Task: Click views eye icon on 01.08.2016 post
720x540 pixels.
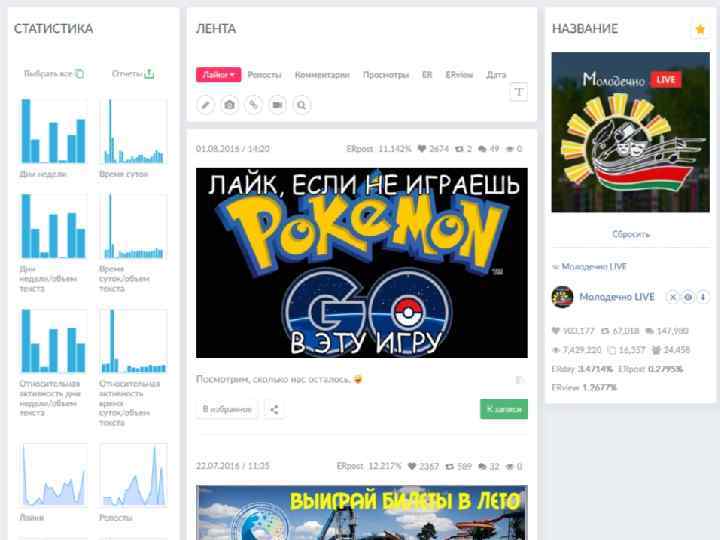Action: pyautogui.click(x=514, y=149)
